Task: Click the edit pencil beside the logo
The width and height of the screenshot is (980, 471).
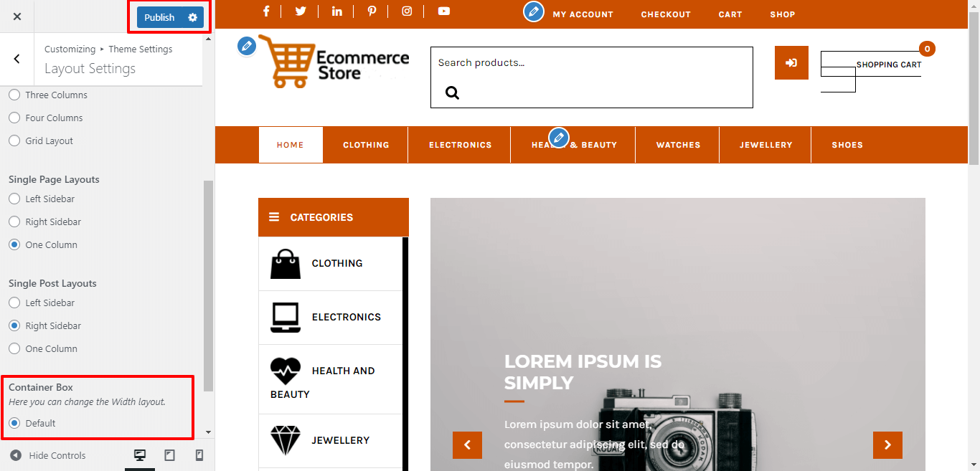Action: (247, 46)
